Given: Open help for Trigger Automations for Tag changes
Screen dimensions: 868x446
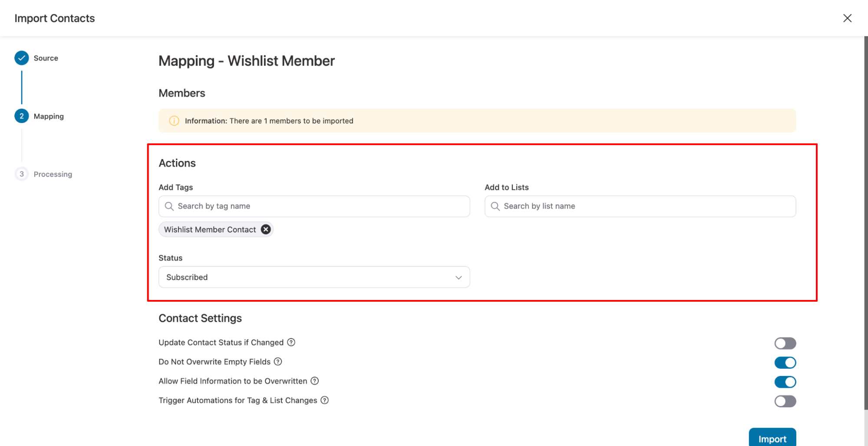Looking at the screenshot, I should click(324, 400).
